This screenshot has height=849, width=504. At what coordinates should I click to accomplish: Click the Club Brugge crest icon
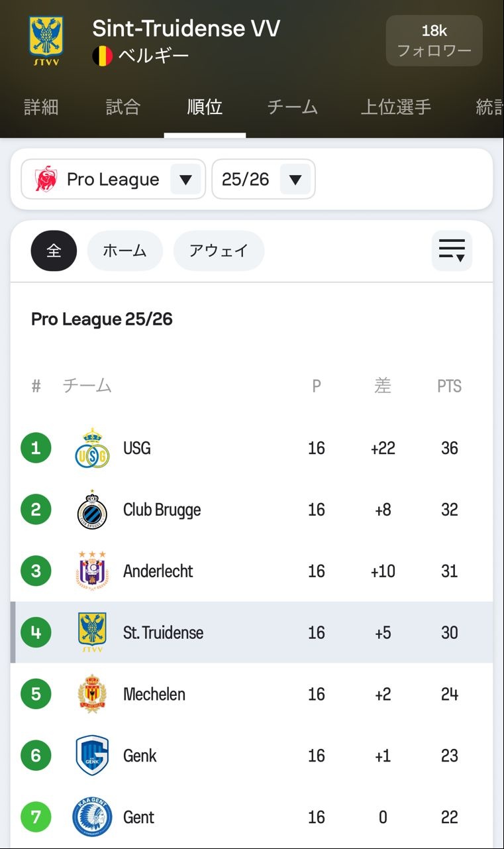[x=92, y=510]
